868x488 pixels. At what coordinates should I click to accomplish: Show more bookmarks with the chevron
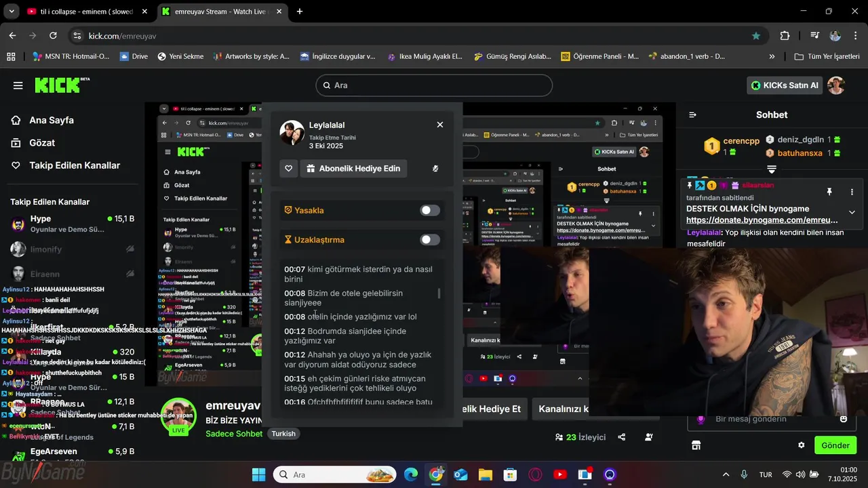[x=772, y=57]
